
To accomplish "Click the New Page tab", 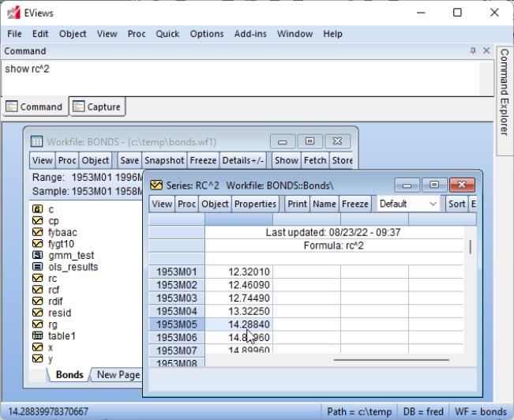I will 118,375.
